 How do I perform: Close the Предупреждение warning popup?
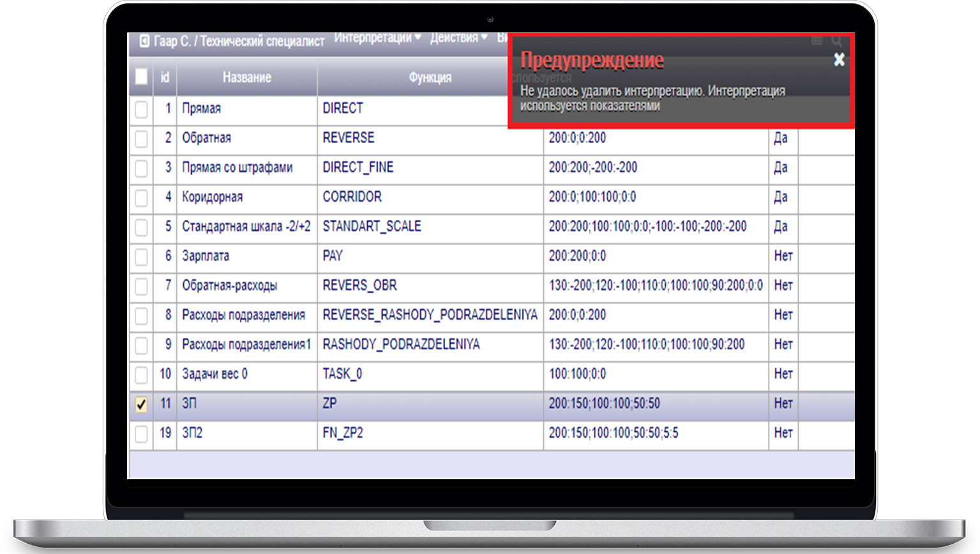839,60
